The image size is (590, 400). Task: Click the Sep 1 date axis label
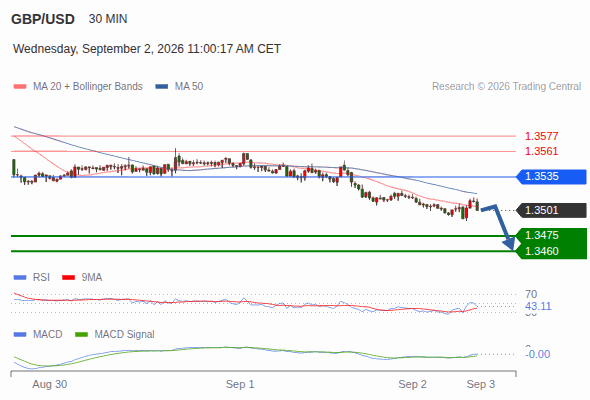[240, 384]
